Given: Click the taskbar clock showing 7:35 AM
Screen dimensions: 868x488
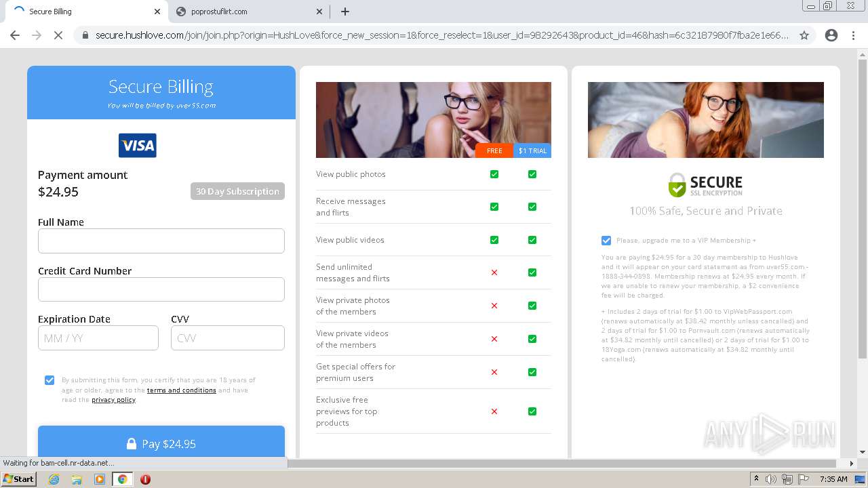Looking at the screenshot, I should coord(833,479).
